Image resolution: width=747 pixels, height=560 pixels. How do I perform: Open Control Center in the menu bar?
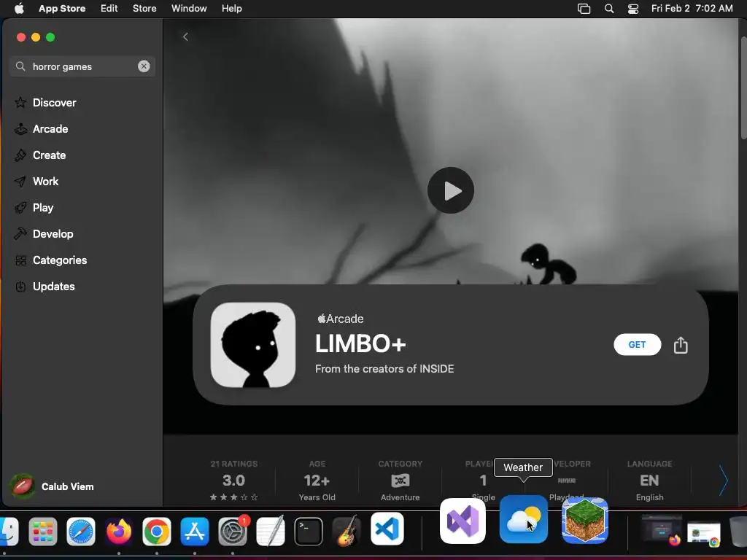click(x=633, y=9)
